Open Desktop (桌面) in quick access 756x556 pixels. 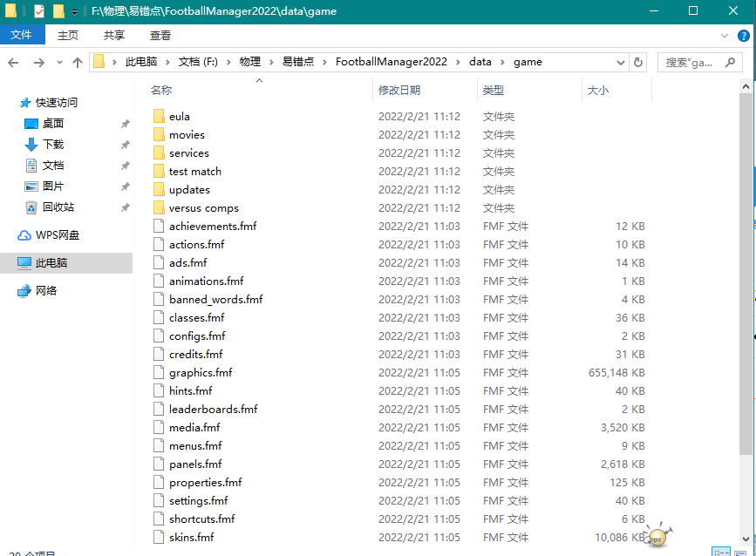click(52, 124)
